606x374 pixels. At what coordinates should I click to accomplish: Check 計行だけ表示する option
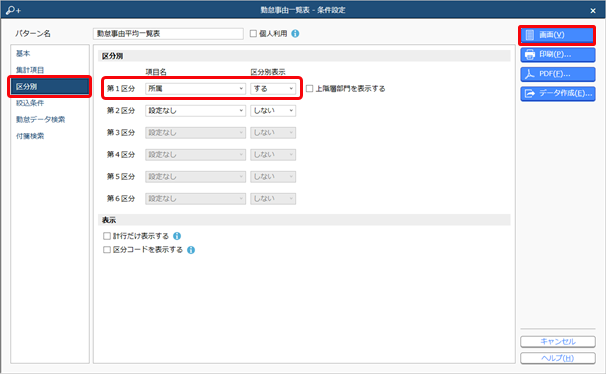(107, 236)
